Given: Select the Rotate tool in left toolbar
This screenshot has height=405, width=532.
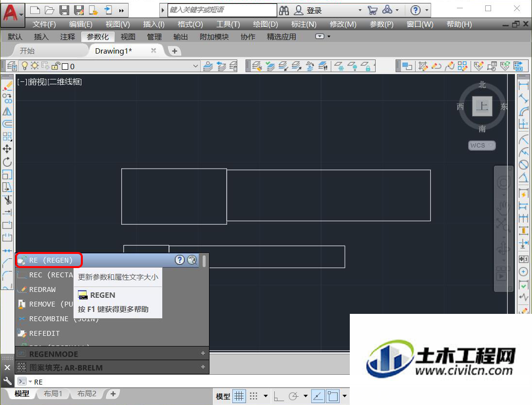Looking at the screenshot, I should click(7, 162).
